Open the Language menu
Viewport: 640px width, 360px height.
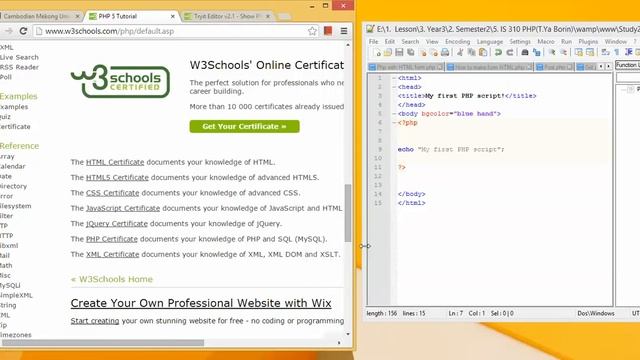(490, 42)
